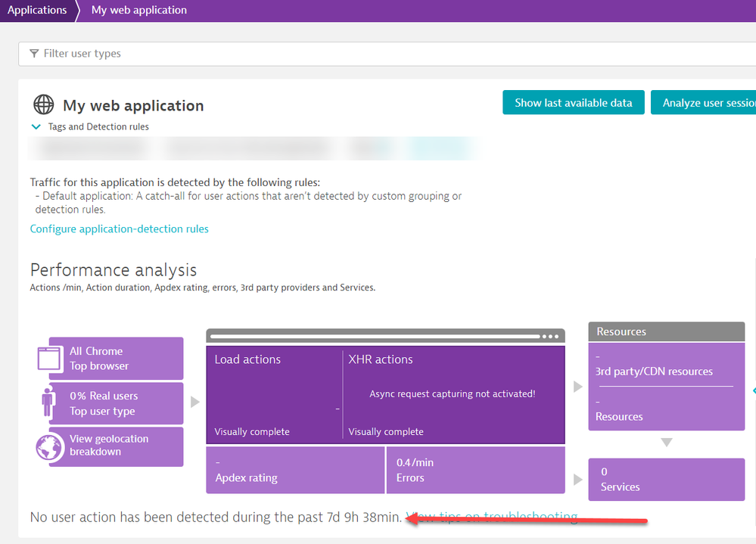Click the filter funnel icon
The height and width of the screenshot is (544, 756).
tap(34, 54)
